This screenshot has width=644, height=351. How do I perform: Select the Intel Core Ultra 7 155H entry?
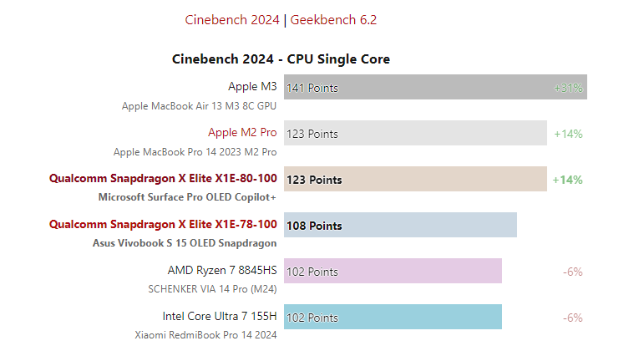(220, 316)
